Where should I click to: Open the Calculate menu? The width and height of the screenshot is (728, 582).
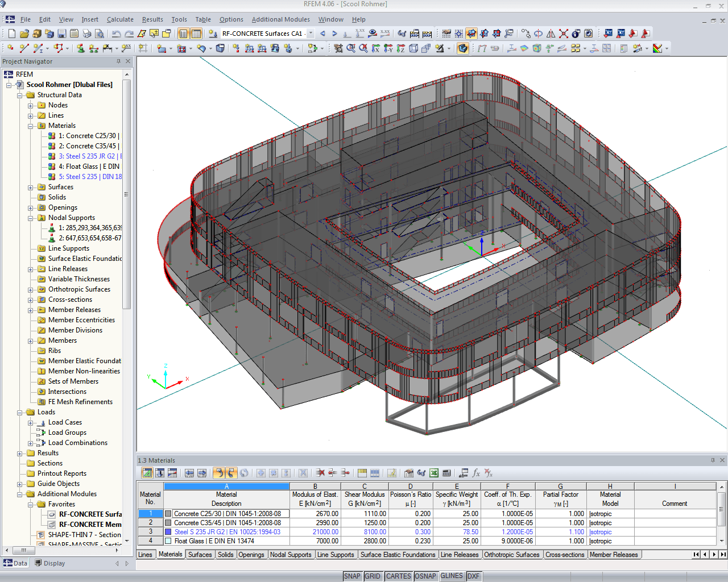pos(120,19)
